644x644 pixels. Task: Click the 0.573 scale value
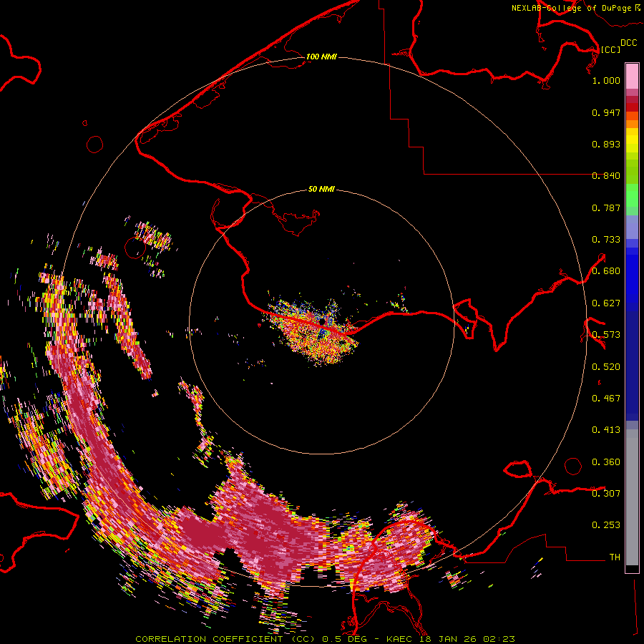click(606, 335)
